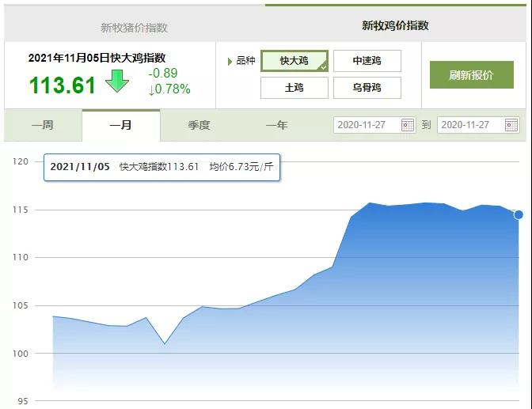The height and width of the screenshot is (409, 532).
Task: Select the 新牧鸡价指数 tab
Action: point(395,25)
